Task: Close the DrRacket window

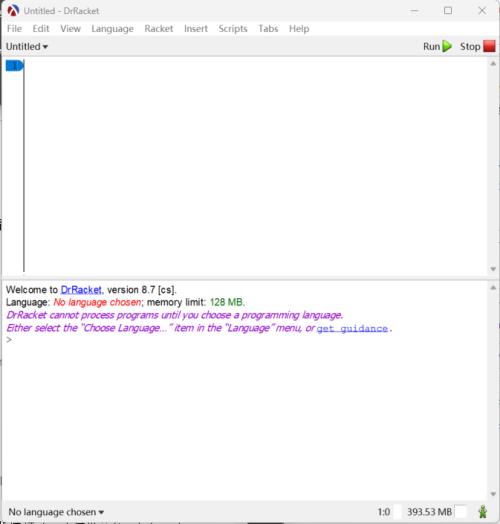Action: [482, 11]
